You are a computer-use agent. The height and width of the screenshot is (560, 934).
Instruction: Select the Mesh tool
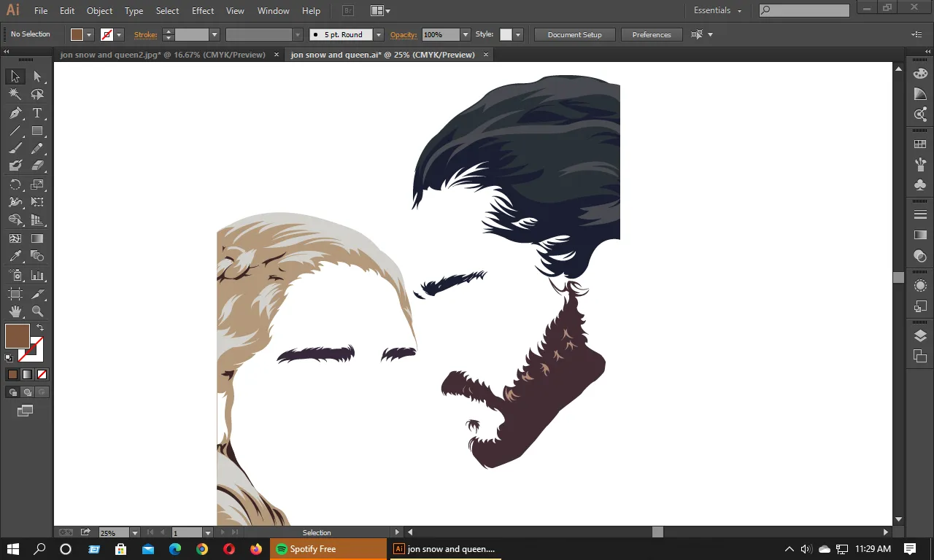click(15, 238)
